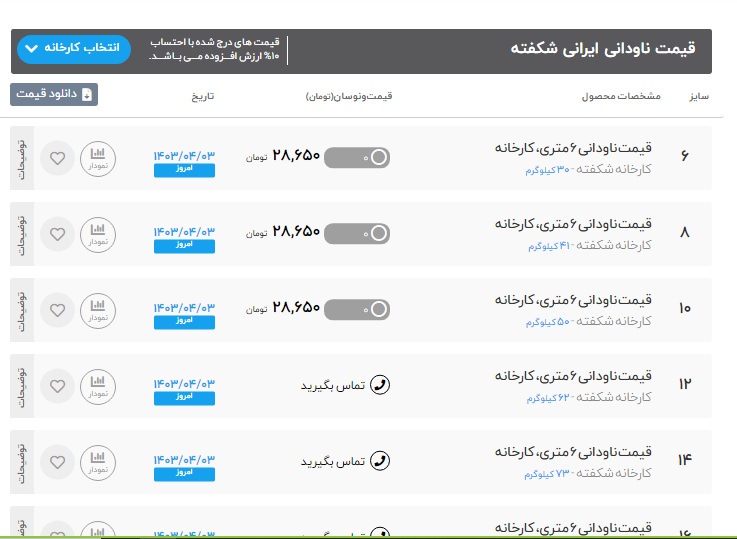This screenshot has height=539, width=737.
Task: Open chart icon for size 12 row
Action: pos(98,385)
